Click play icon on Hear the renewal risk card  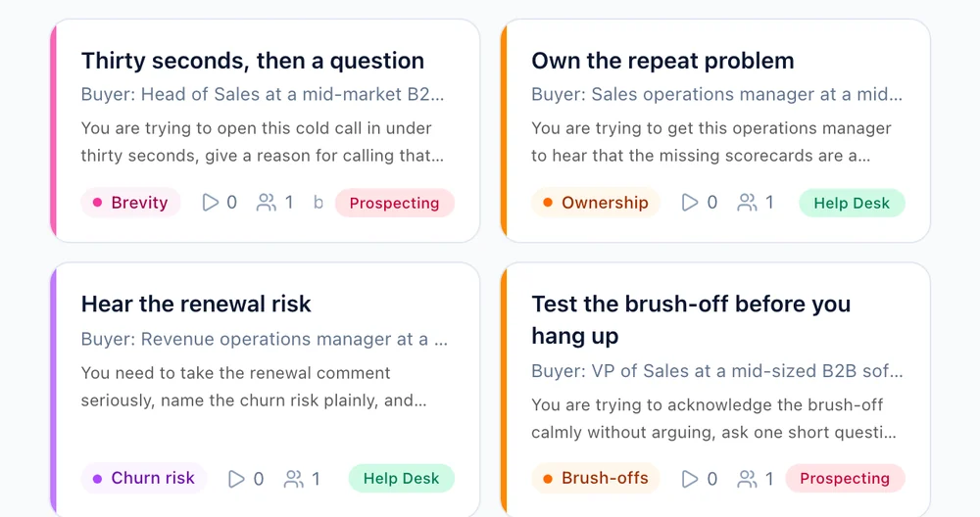tap(236, 478)
